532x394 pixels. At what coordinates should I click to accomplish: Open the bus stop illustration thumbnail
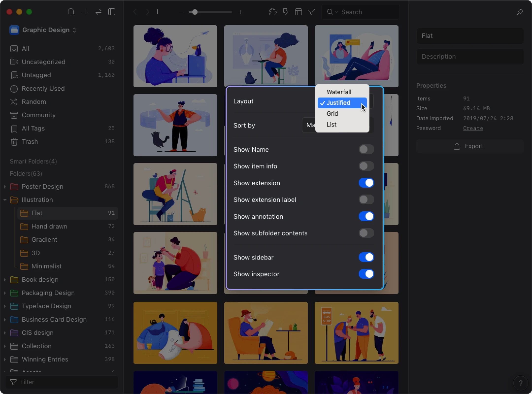tap(356, 333)
